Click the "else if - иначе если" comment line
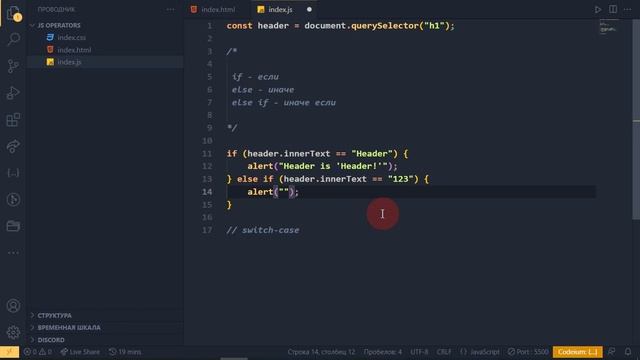This screenshot has width=640, height=360. [284, 102]
